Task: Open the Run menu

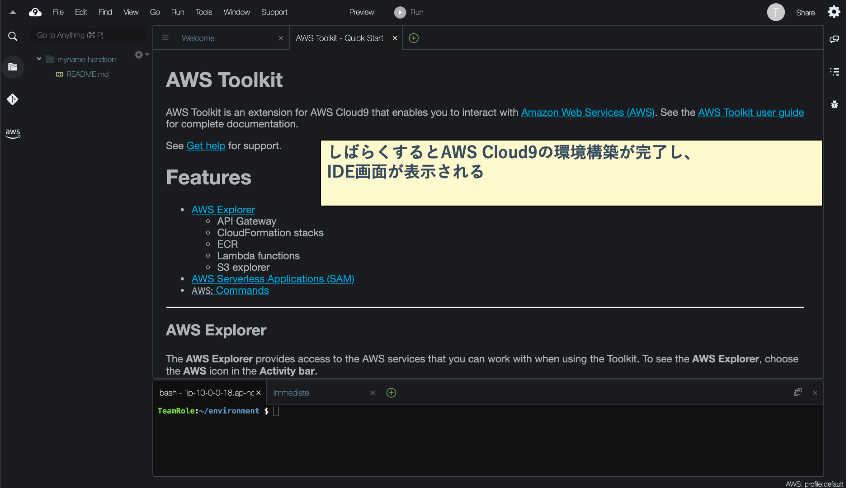Action: click(178, 12)
